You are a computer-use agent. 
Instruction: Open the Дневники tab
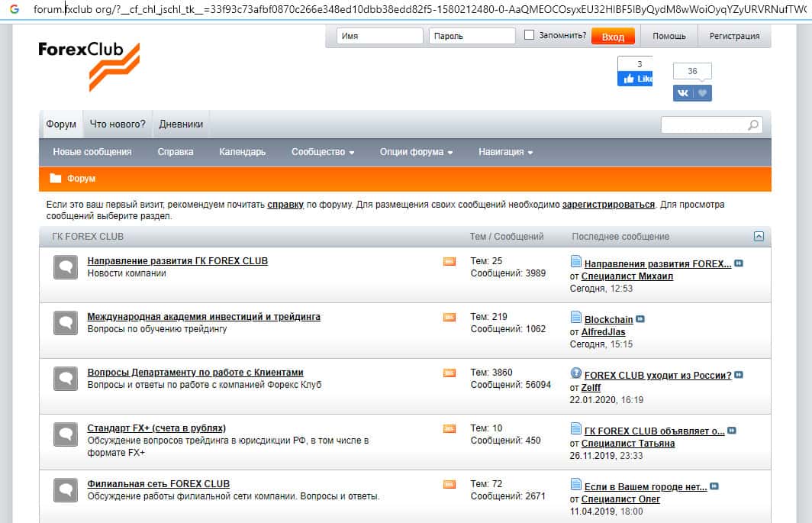[181, 124]
